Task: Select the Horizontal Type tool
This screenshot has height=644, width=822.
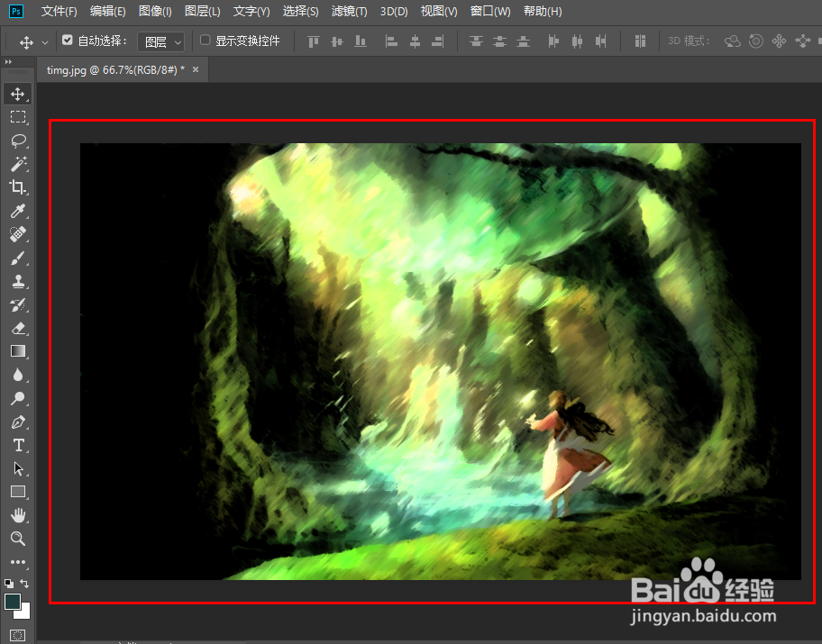Action: coord(18,445)
